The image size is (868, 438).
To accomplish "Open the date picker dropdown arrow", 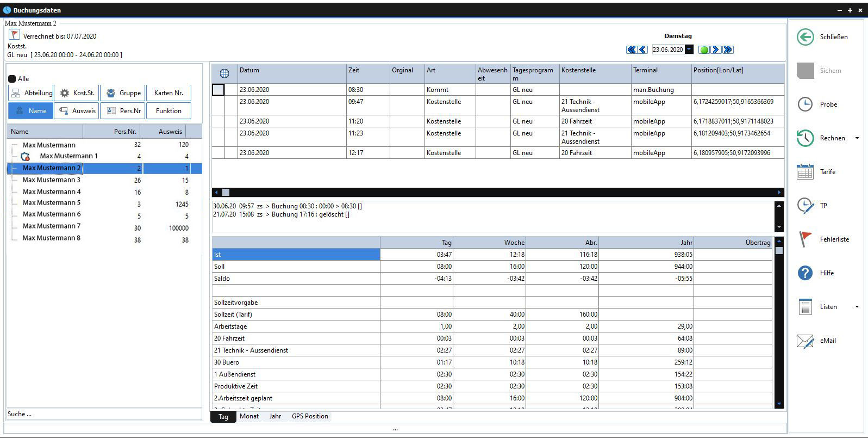I will tap(689, 50).
